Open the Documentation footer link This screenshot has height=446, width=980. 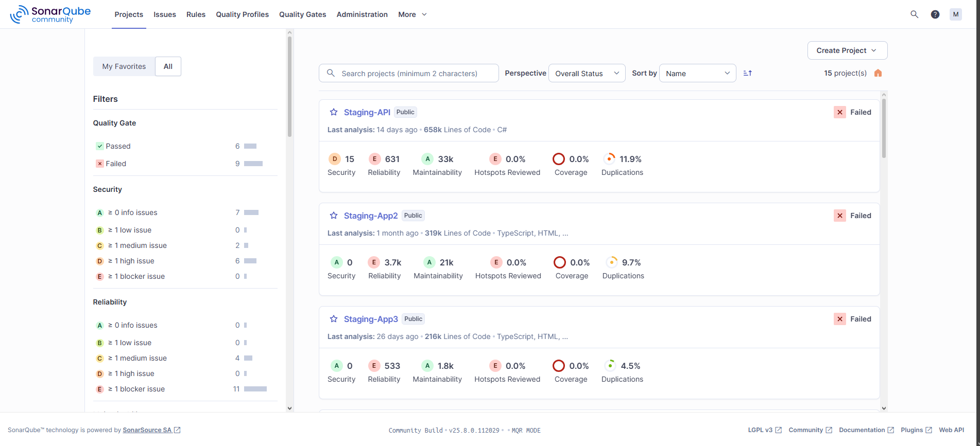coord(866,430)
